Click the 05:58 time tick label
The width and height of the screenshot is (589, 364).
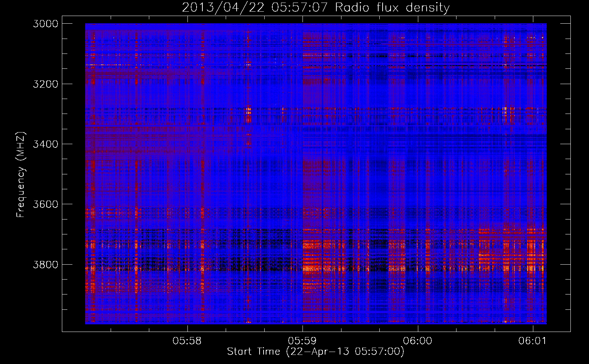[x=187, y=341]
